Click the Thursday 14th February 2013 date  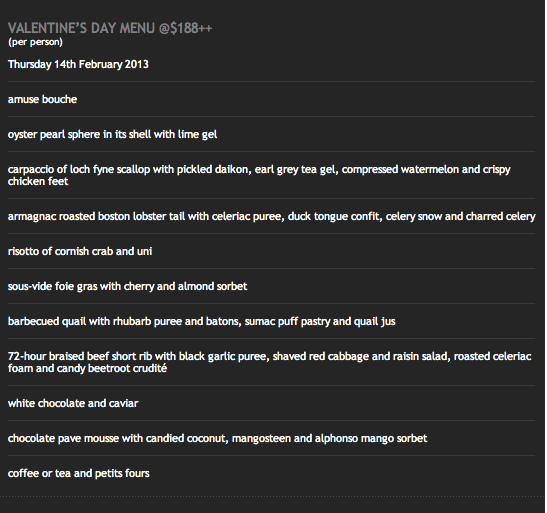[x=78, y=64]
